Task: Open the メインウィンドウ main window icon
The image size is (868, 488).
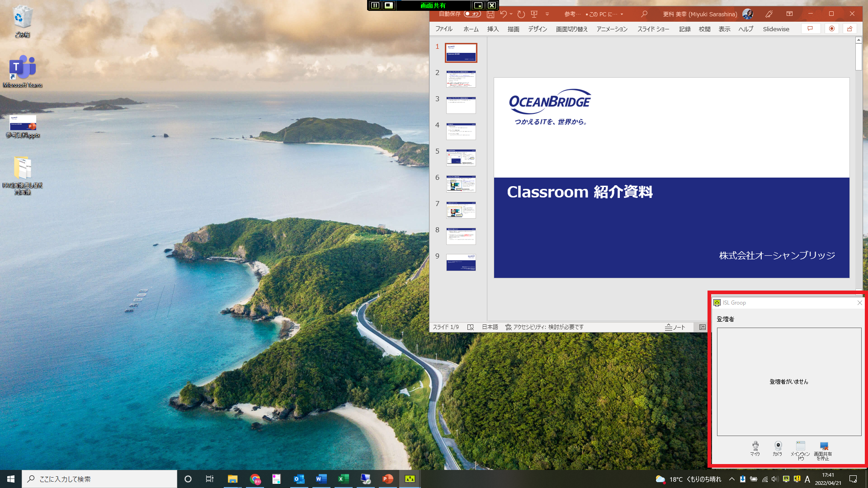Action: click(800, 446)
